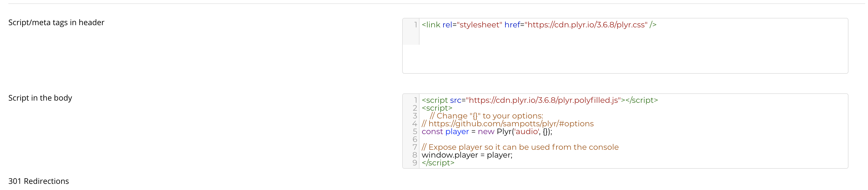Click the 'Change {} to your options' comment

click(x=486, y=116)
